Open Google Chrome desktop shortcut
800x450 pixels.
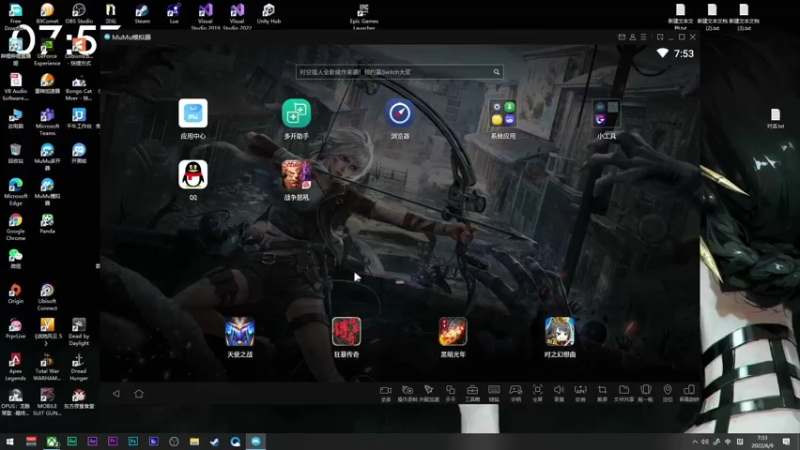pos(15,227)
